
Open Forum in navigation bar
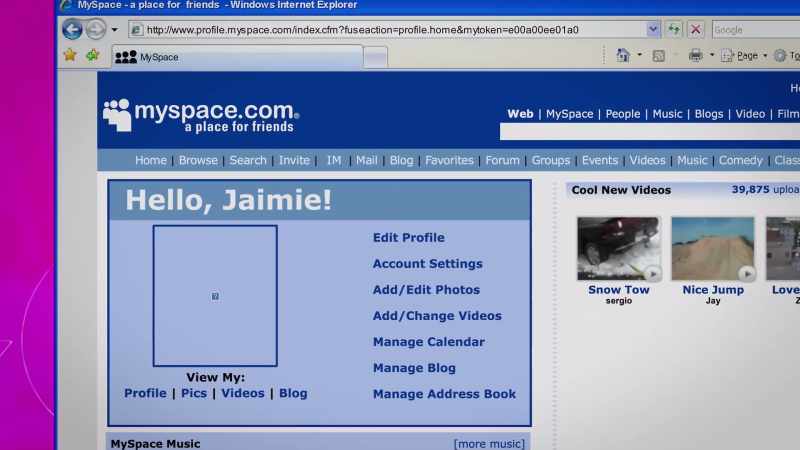tap(503, 160)
